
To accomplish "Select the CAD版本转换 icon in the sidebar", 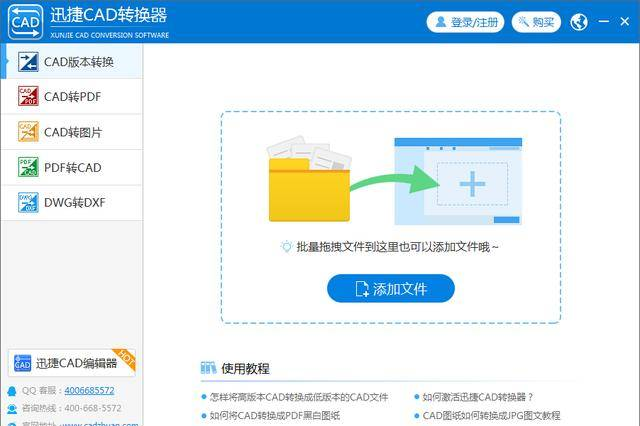I will (x=28, y=62).
